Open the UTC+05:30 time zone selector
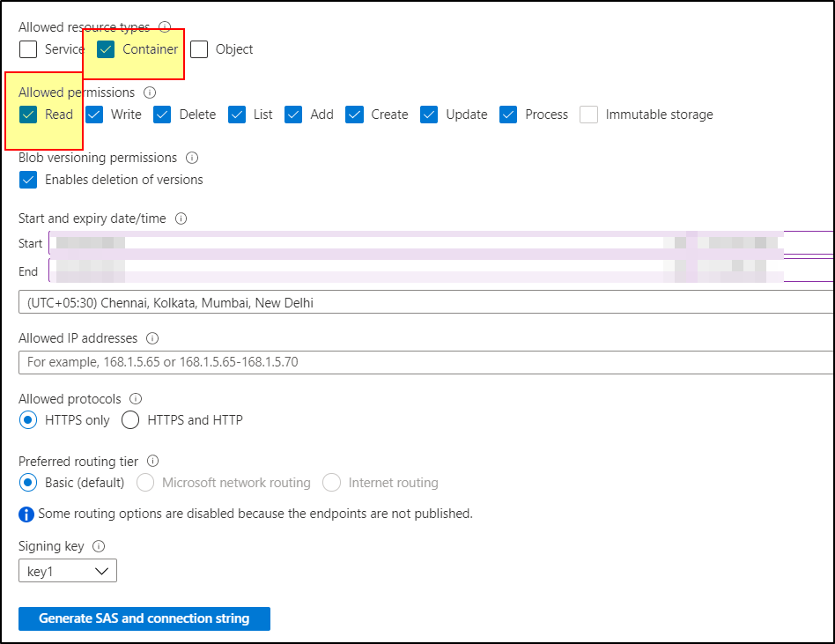The image size is (835, 644). (x=426, y=302)
